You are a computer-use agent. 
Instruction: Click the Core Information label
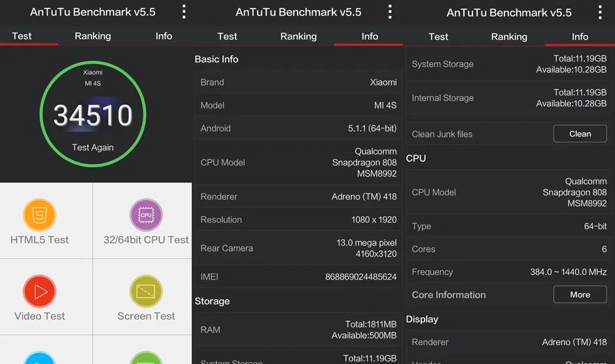tap(449, 295)
